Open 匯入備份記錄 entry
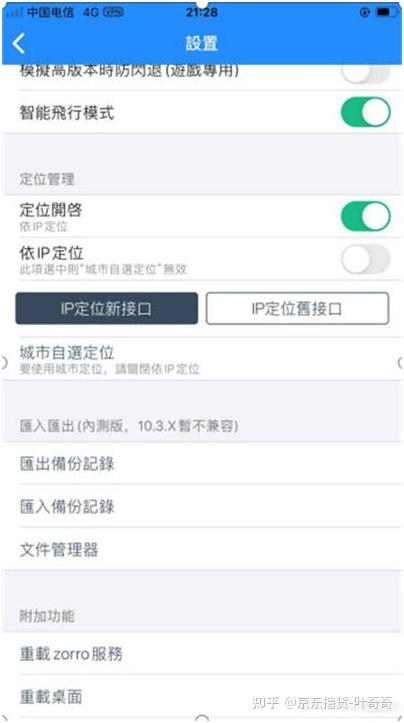This screenshot has height=723, width=404. coord(202,506)
